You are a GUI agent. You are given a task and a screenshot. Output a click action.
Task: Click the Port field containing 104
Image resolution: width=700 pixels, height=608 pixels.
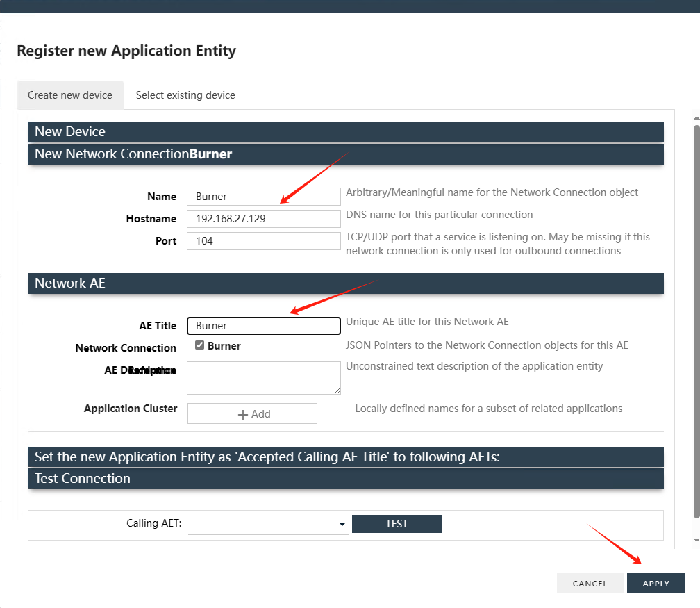(263, 241)
